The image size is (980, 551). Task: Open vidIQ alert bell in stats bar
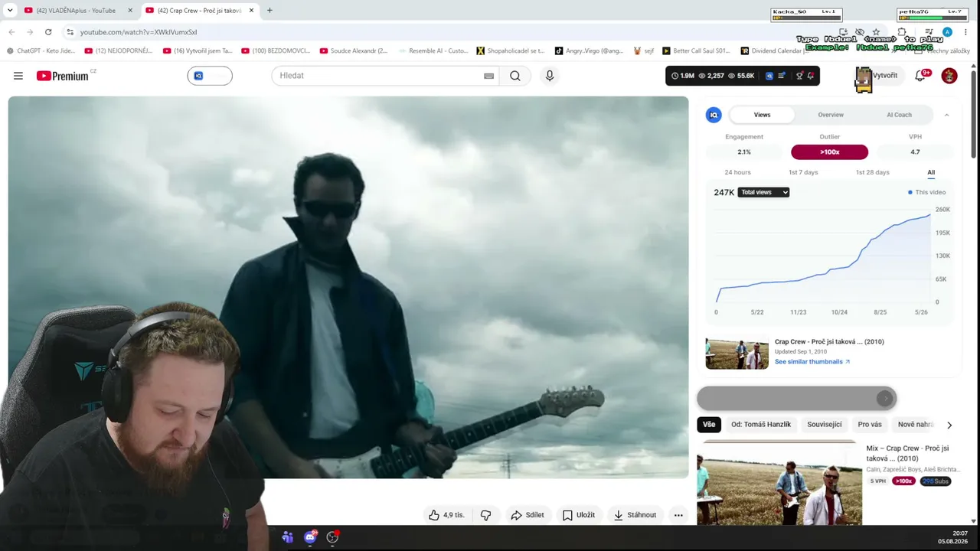tap(810, 76)
